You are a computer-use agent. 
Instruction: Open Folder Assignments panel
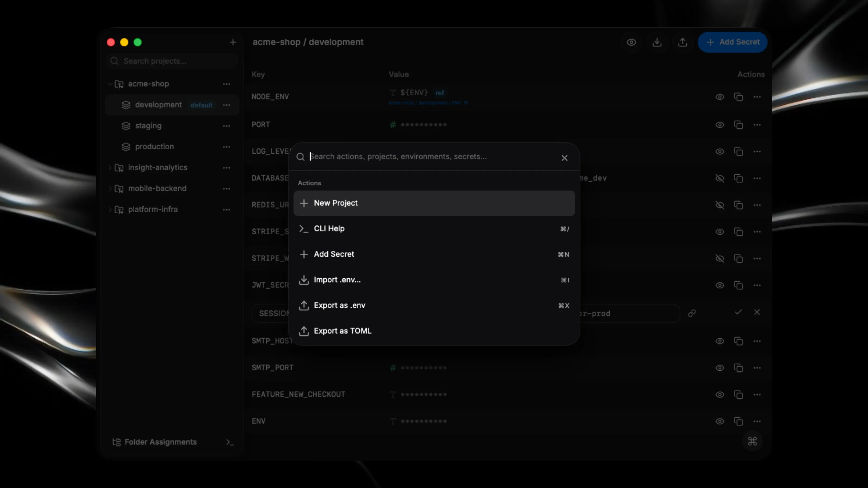[x=155, y=442]
